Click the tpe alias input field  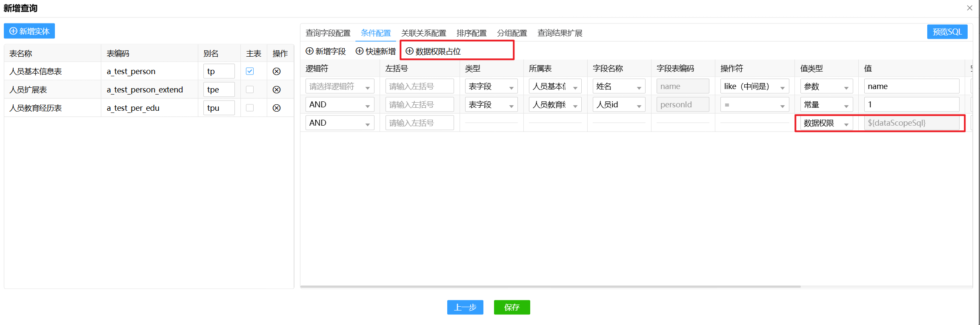(219, 89)
